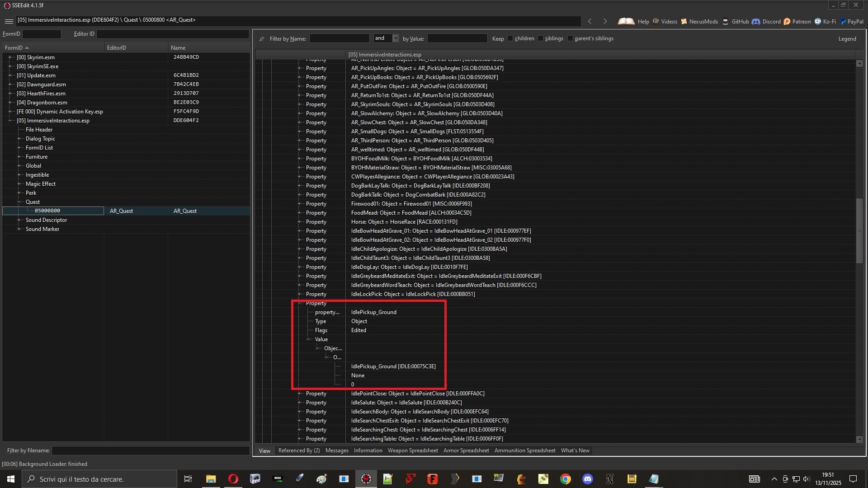
Task: Open the Windows Start menu
Action: pos(11,479)
